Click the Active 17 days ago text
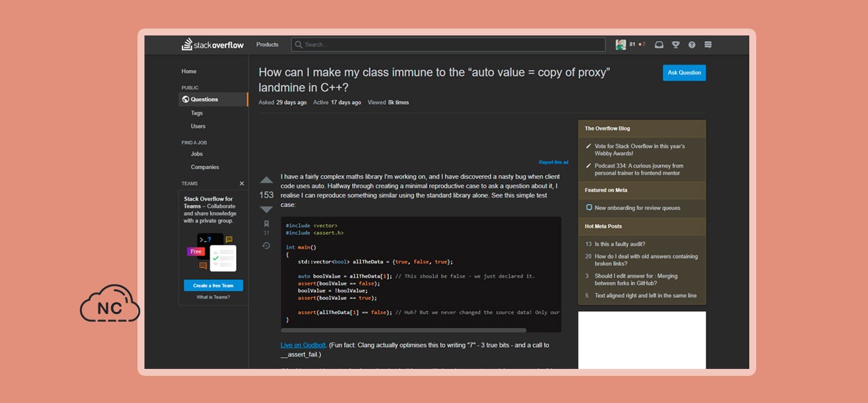This screenshot has height=403, width=868. coord(337,102)
